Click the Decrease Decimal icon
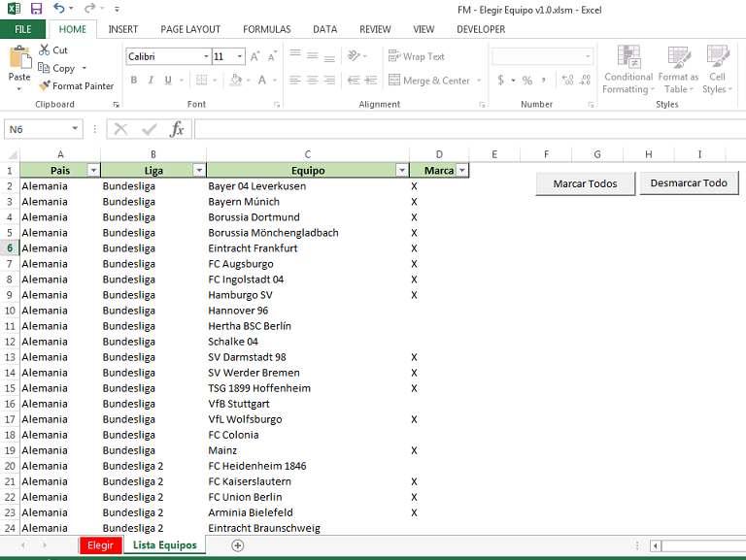This screenshot has height=560, width=746. coord(585,80)
